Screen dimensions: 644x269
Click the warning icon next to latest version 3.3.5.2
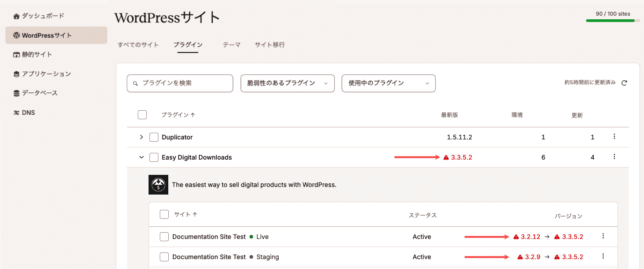[446, 157]
